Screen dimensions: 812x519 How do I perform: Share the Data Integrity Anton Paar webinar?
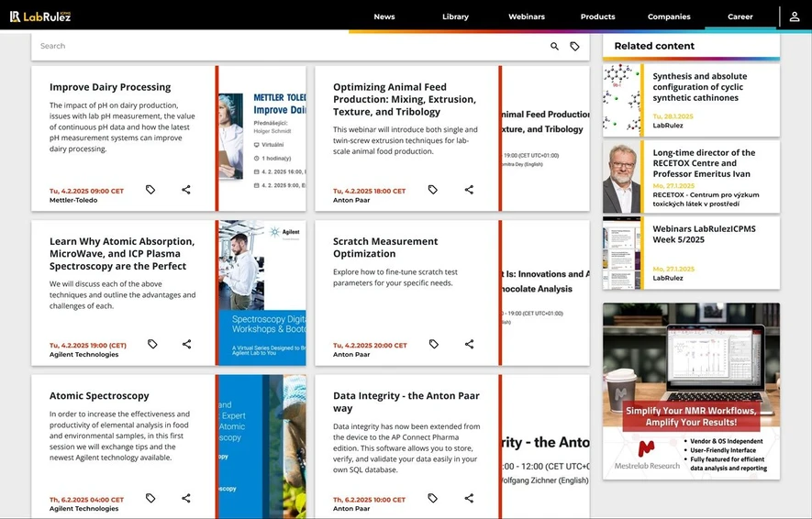click(x=469, y=498)
